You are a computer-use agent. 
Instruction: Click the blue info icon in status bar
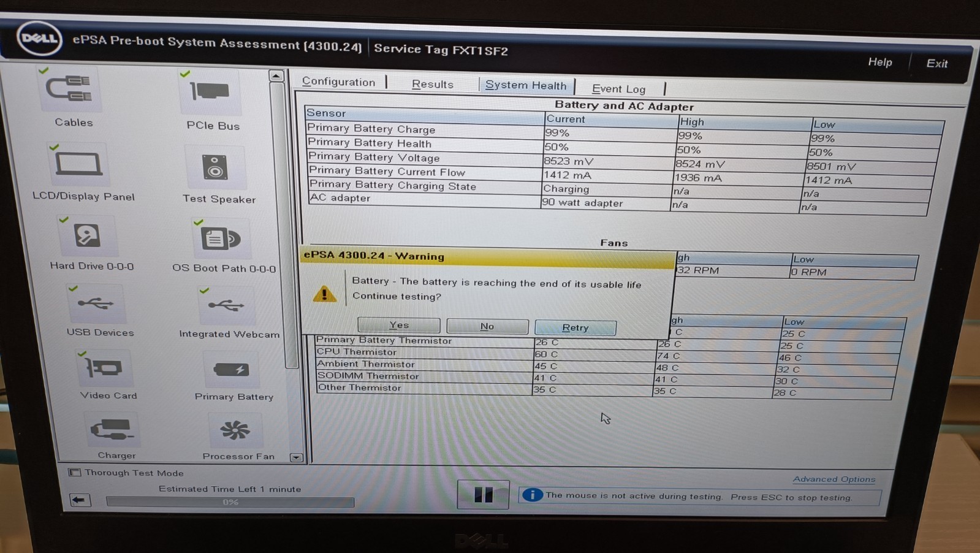coord(532,494)
